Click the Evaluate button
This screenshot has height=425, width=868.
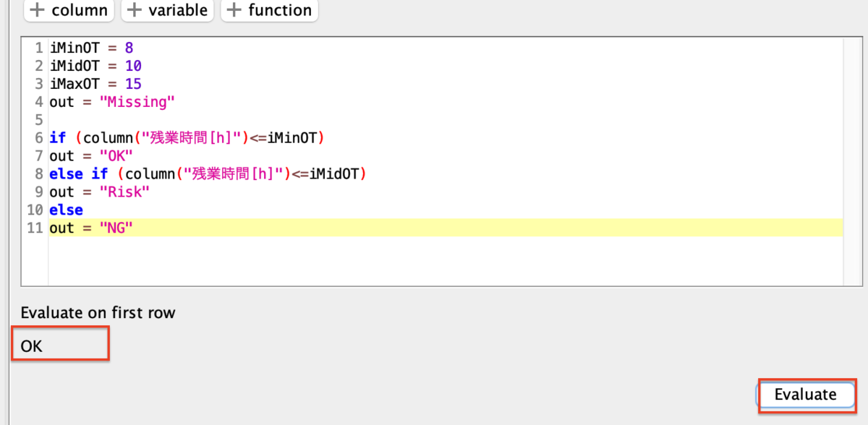805,395
